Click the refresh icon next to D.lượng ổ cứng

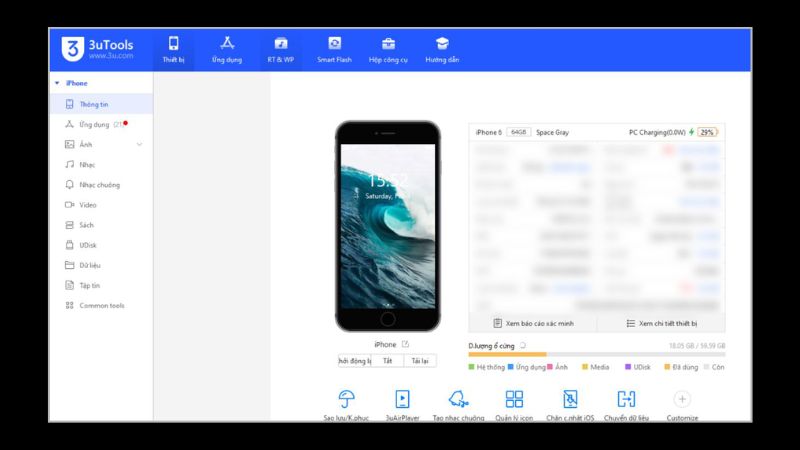coord(523,345)
